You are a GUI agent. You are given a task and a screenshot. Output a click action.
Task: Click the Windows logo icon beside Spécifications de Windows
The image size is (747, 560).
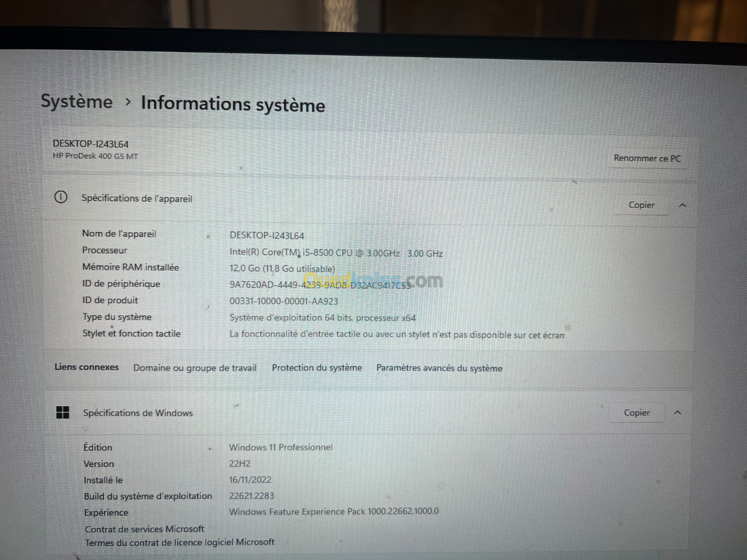tap(63, 412)
